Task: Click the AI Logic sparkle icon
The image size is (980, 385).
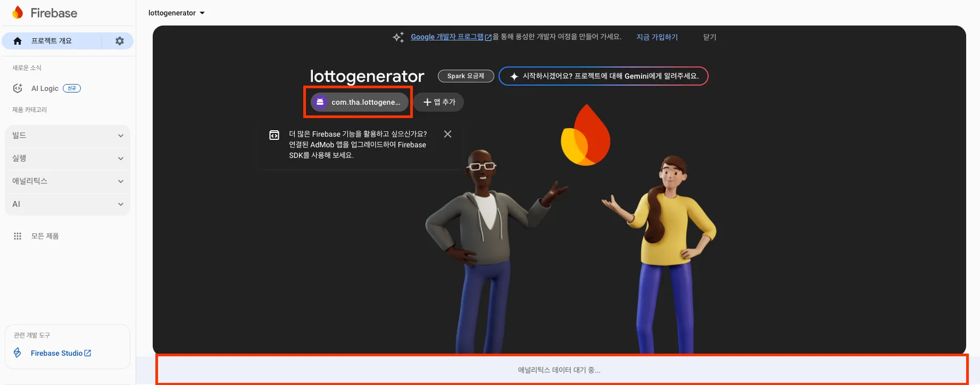Action: click(x=18, y=88)
